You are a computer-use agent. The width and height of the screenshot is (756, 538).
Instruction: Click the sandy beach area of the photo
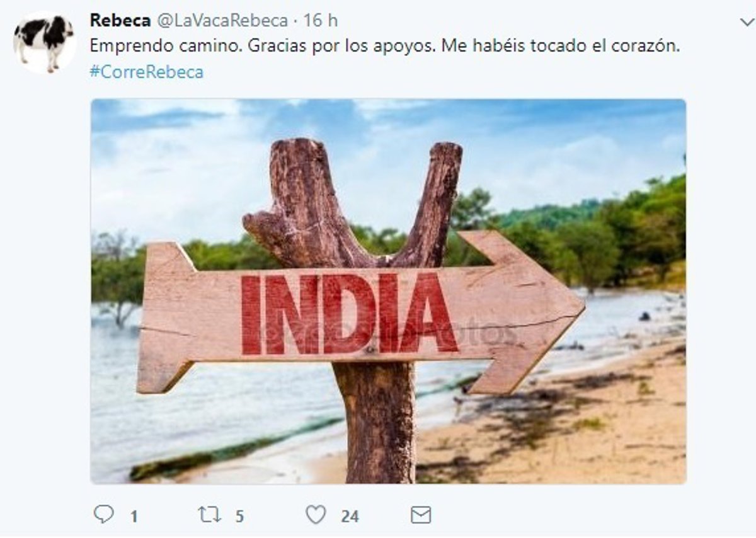(x=567, y=428)
